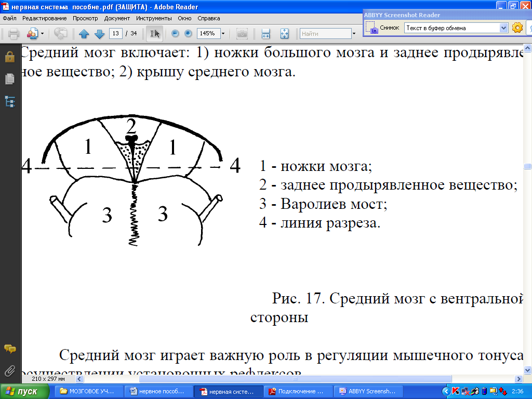This screenshot has width=532, height=399.
Task: Click the Снимок button in ABBYY Screenshot Reader
Action: (x=383, y=28)
